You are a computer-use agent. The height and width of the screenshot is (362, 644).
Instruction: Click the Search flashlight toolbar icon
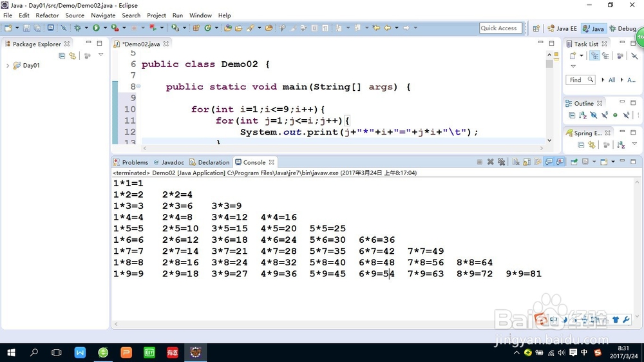click(x=250, y=28)
